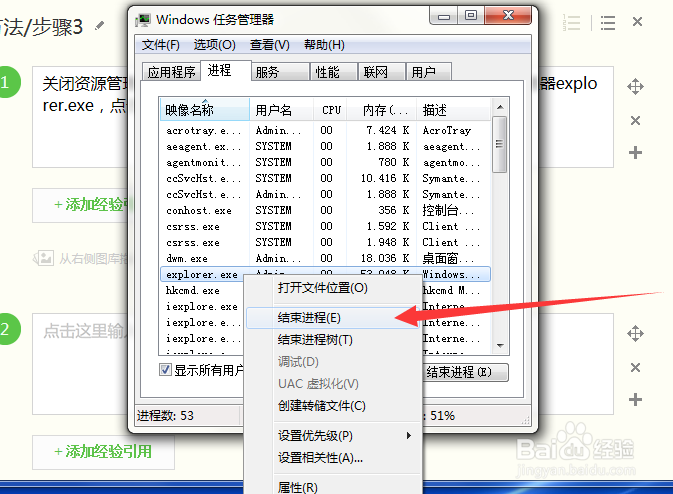Switch to the 用户 tab

pos(429,72)
